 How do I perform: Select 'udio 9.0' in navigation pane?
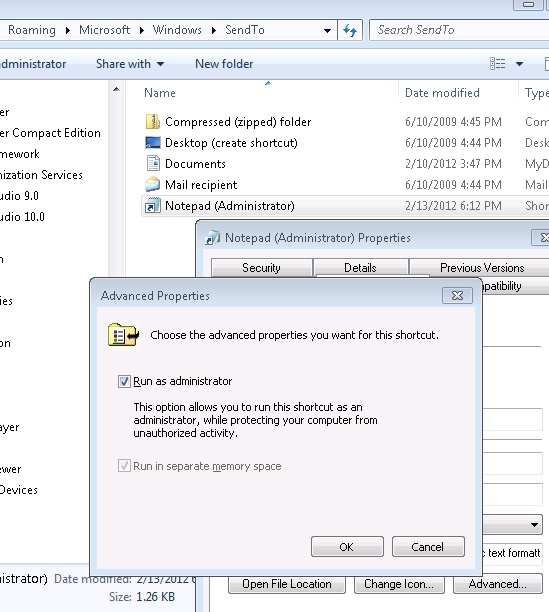(19, 196)
